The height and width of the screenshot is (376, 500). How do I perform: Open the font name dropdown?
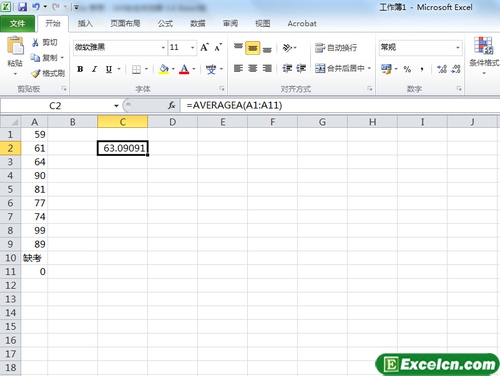(163, 47)
